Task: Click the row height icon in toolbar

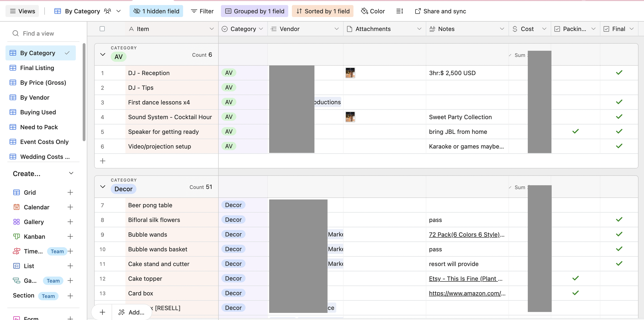Action: (400, 11)
